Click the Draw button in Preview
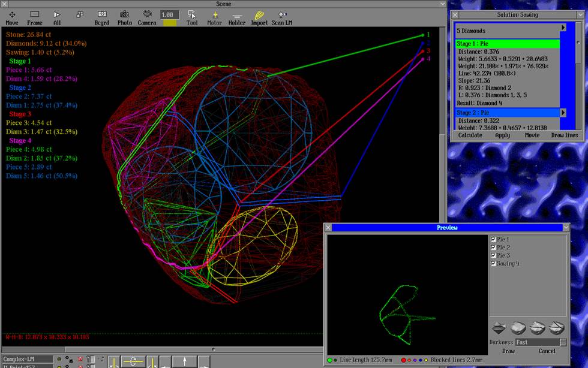Image resolution: width=588 pixels, height=368 pixels. point(508,351)
